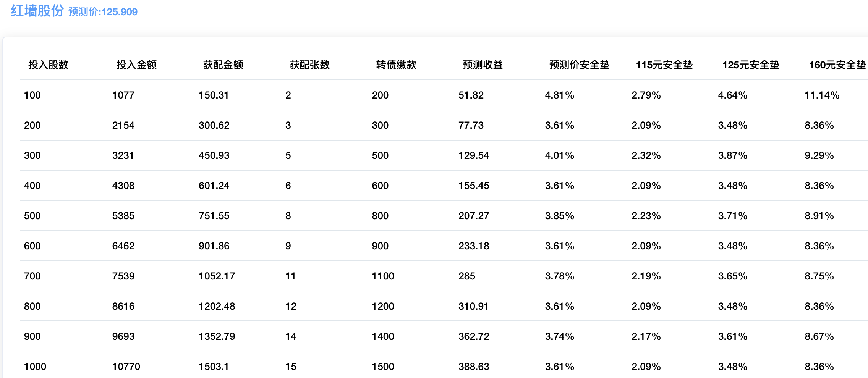Click the 115元安全垫 column header
This screenshot has width=868, height=378.
click(664, 65)
